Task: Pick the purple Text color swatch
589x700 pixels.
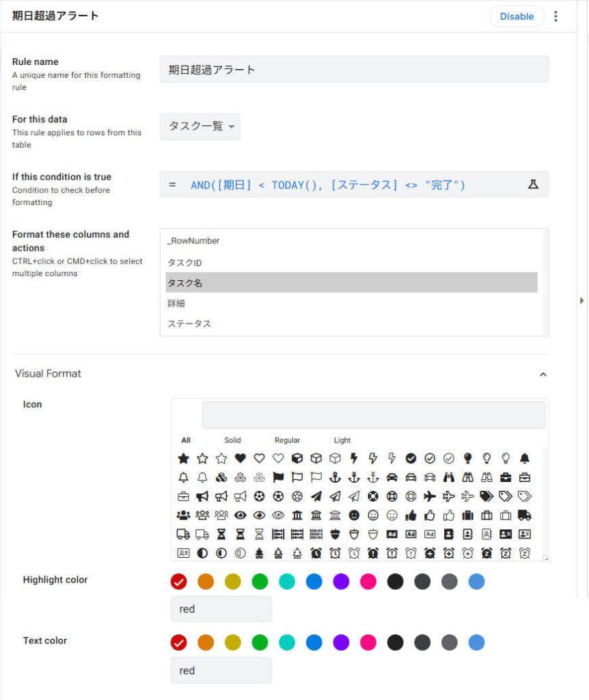Action: tap(341, 643)
